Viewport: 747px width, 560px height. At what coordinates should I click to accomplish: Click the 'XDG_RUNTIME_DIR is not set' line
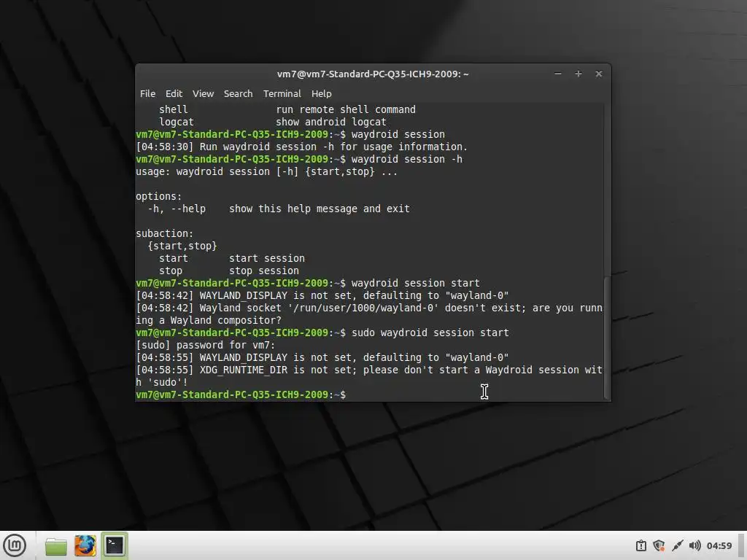[x=369, y=370]
